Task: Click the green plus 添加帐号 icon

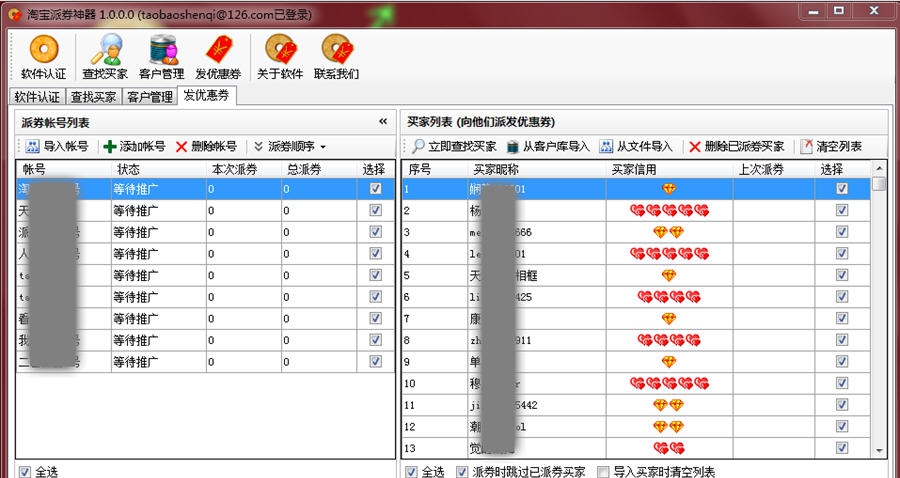Action: tap(110, 147)
